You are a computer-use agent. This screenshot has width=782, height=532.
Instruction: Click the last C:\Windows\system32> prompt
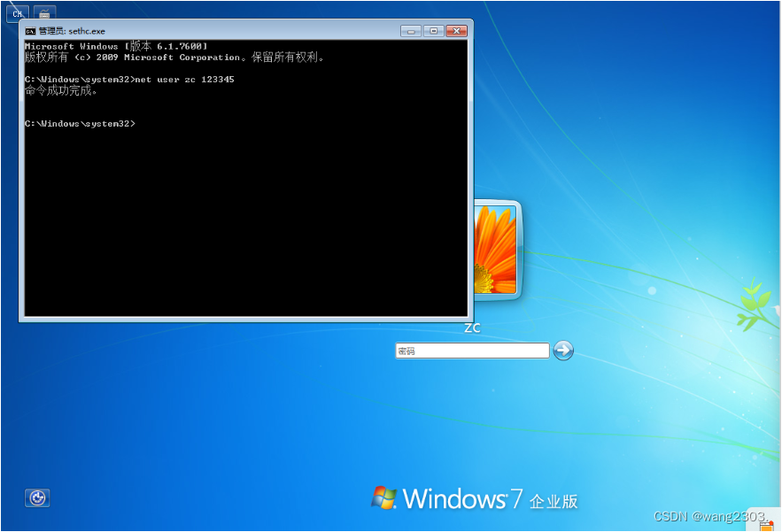pos(81,124)
